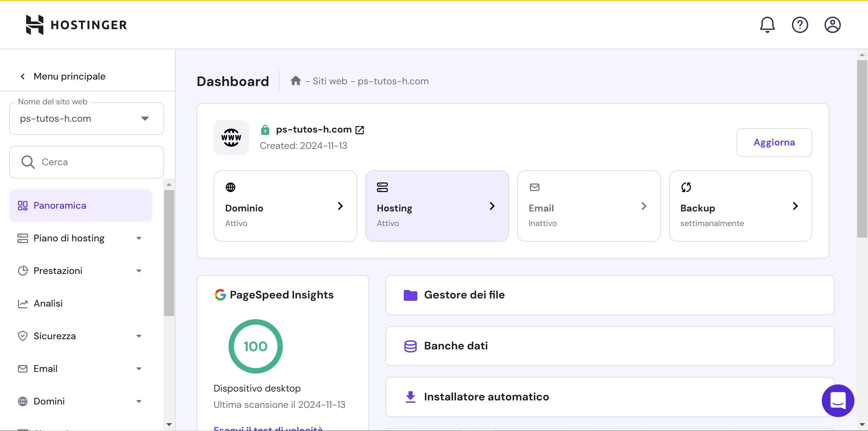Click the Panoramica grid icon

point(23,206)
